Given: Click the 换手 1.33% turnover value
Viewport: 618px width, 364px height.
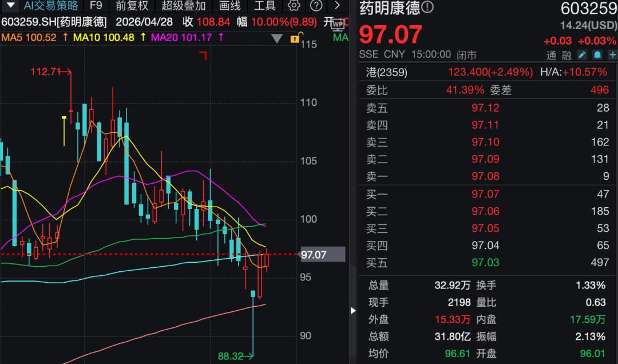Looking at the screenshot, I should pos(591,286).
